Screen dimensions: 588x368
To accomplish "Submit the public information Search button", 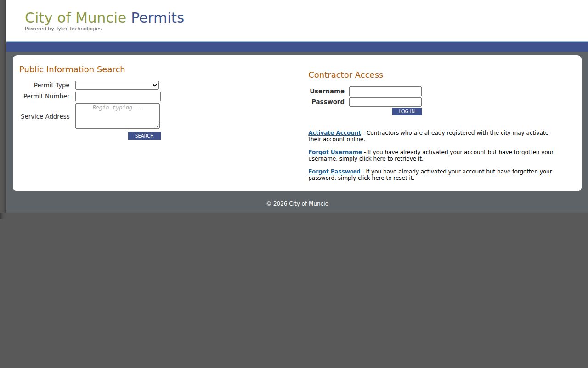I will pos(144,136).
